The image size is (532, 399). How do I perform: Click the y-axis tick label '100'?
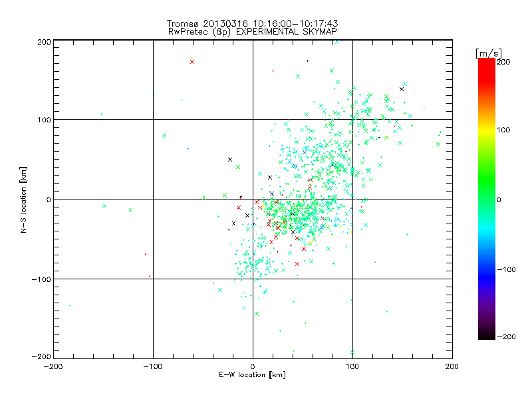tap(44, 120)
